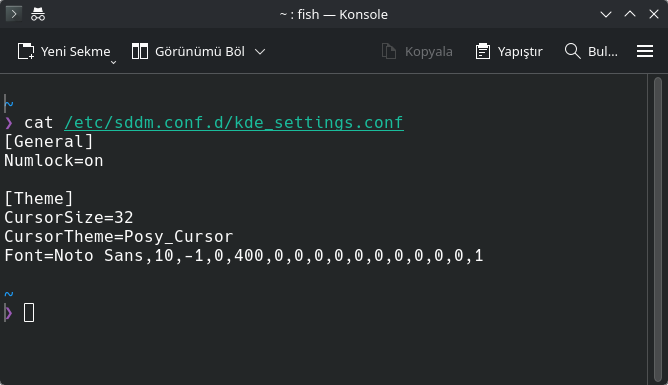This screenshot has height=385, width=668.
Task: Click the Kopyala copy button
Action: point(417,52)
